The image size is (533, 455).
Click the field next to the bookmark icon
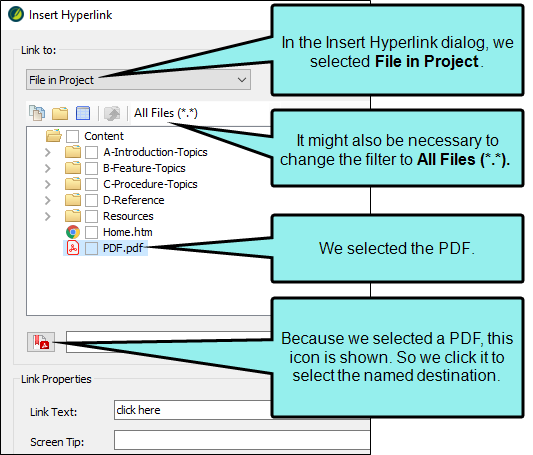169,342
